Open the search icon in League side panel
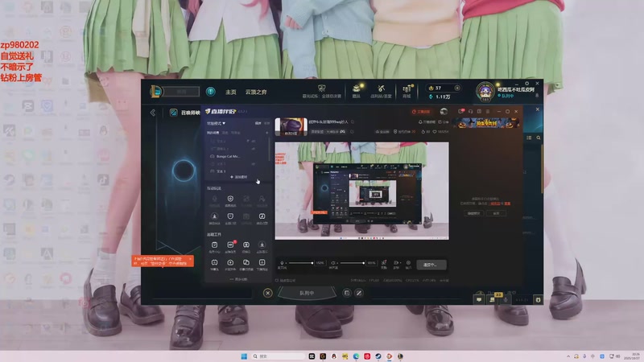 click(538, 138)
